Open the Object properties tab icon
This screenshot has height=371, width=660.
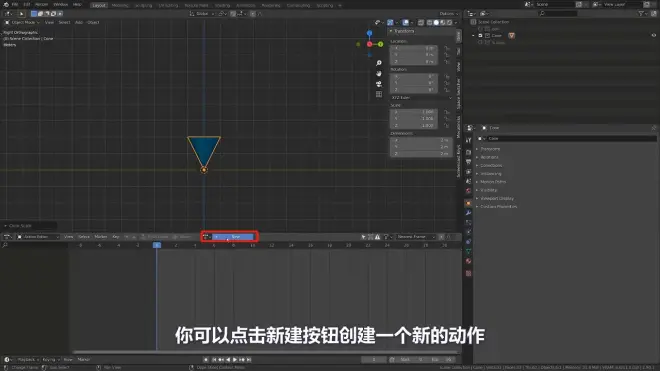click(x=468, y=203)
